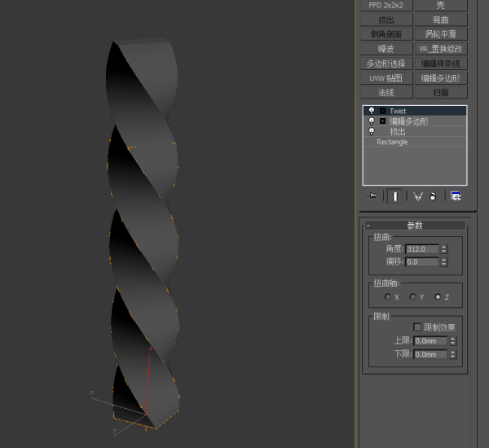Click the 倒角剖面 modifier button

point(386,34)
